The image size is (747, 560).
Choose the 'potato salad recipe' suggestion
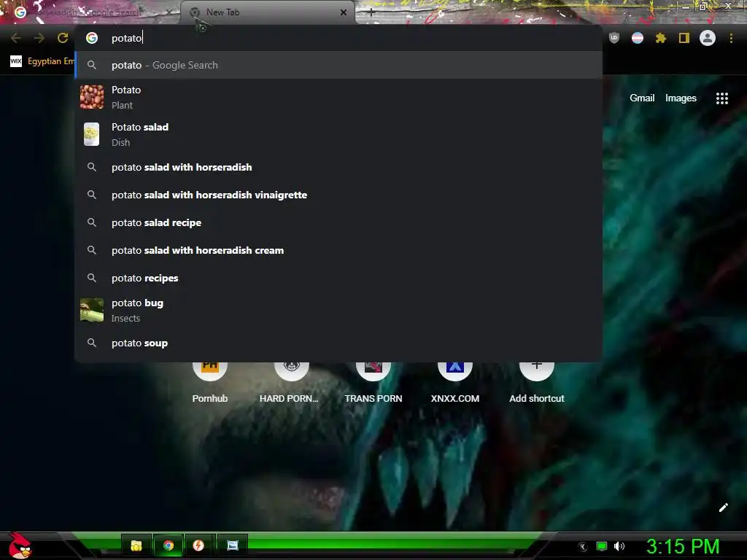[338, 222]
